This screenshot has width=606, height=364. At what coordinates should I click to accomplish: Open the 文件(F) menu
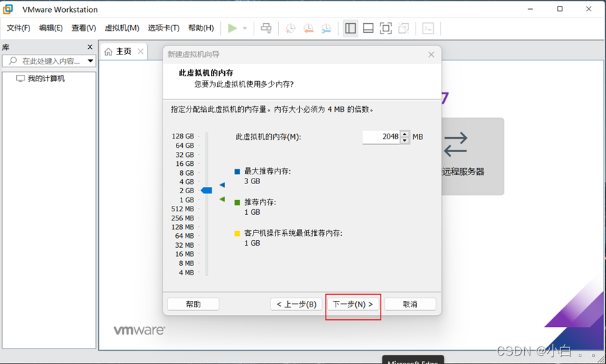coord(18,28)
